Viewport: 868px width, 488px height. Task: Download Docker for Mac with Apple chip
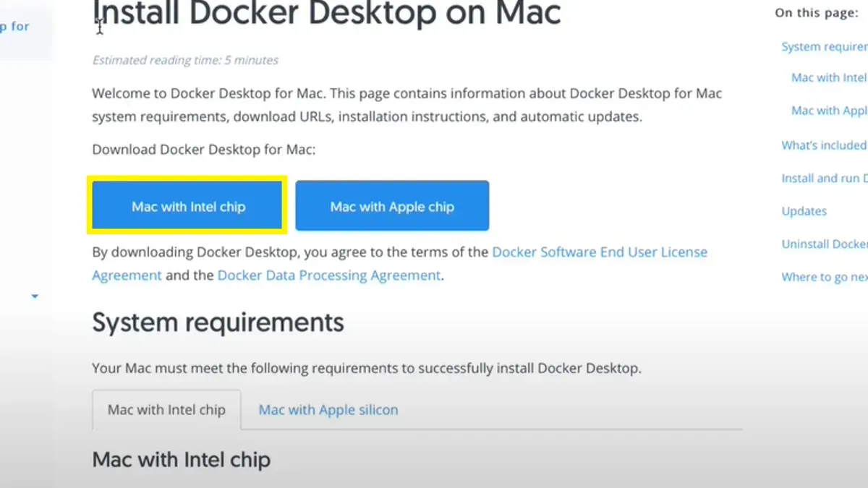(392, 206)
